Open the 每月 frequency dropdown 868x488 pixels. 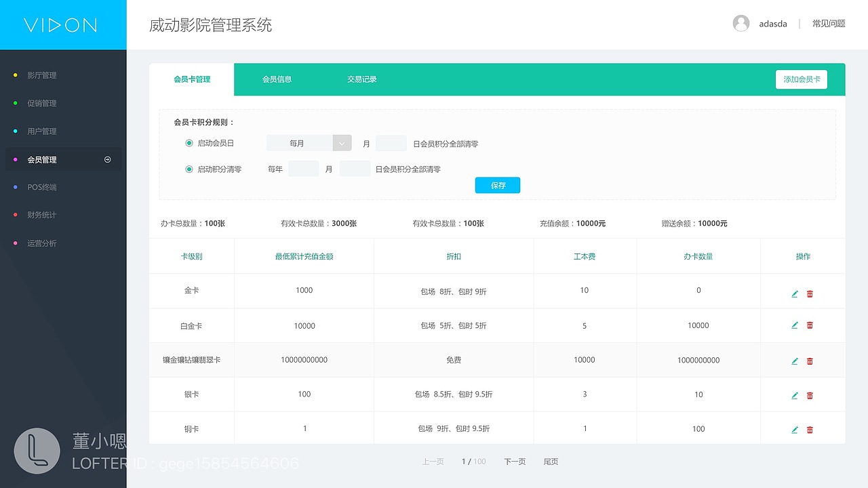click(x=342, y=143)
